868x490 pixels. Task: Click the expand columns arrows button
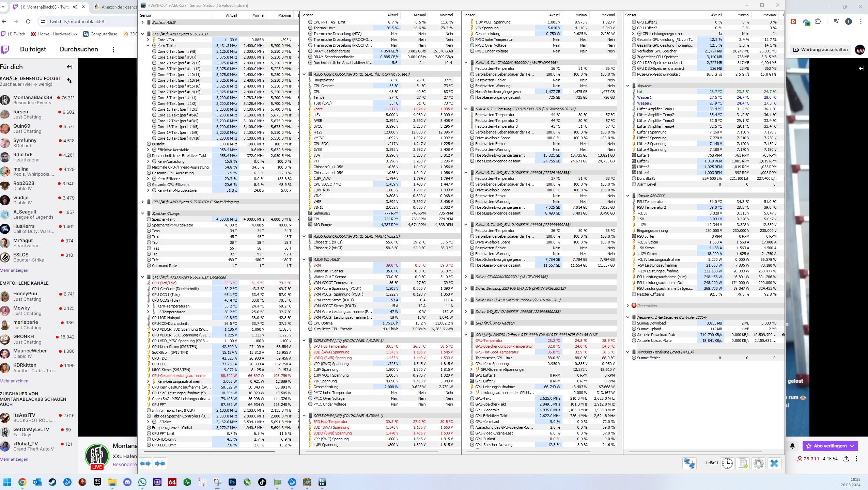pos(145,463)
